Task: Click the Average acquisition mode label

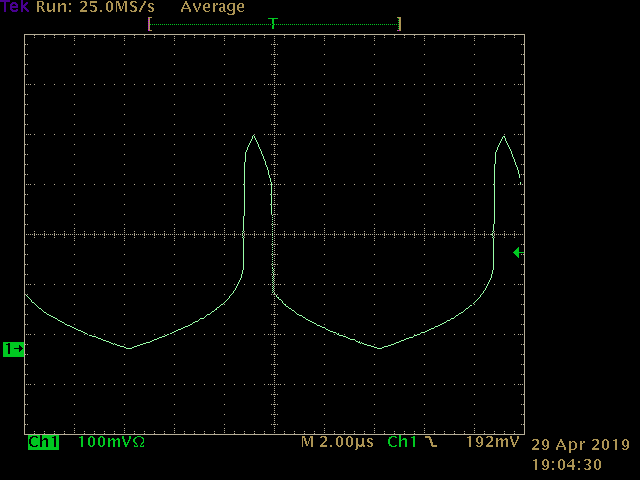Action: (x=212, y=7)
